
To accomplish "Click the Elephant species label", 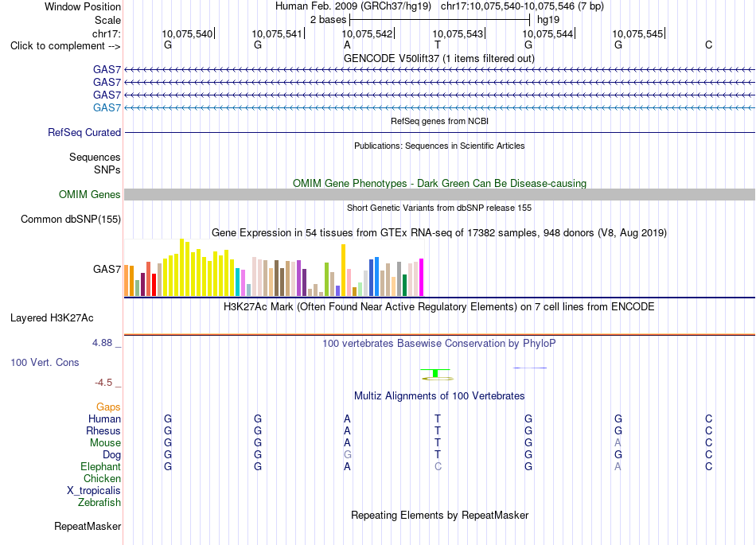I will tap(100, 466).
